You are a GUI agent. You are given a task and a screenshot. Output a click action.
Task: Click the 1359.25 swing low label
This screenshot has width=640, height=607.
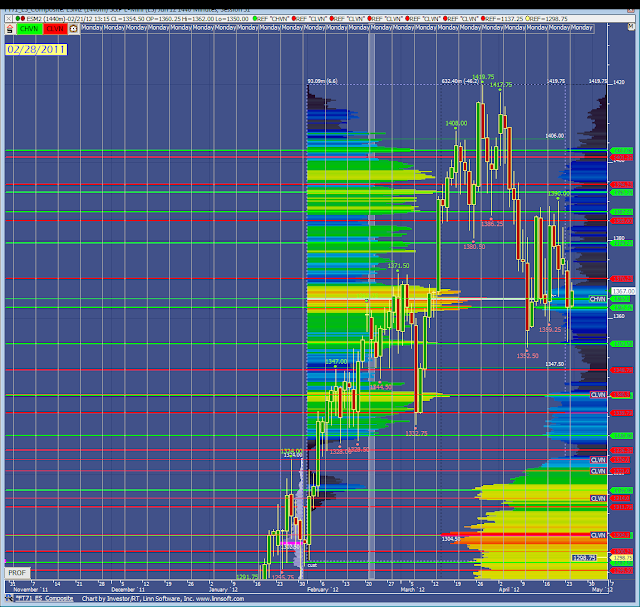tap(550, 329)
